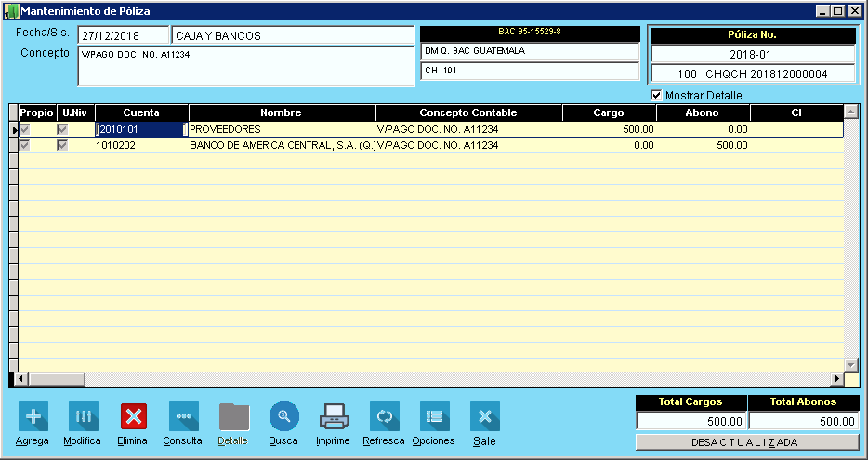The width and height of the screenshot is (868, 460).
Task: Click the Fecha date field 27/12/2018
Action: point(123,35)
